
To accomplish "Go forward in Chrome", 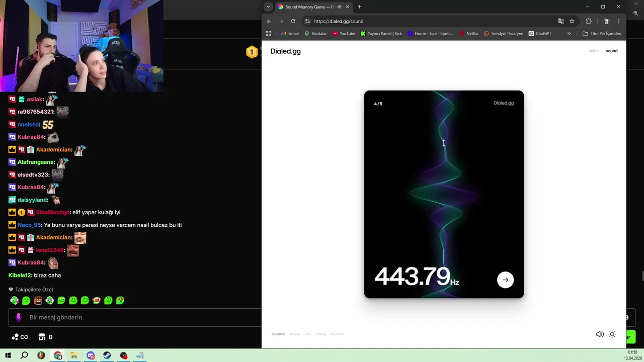I will coord(281,21).
